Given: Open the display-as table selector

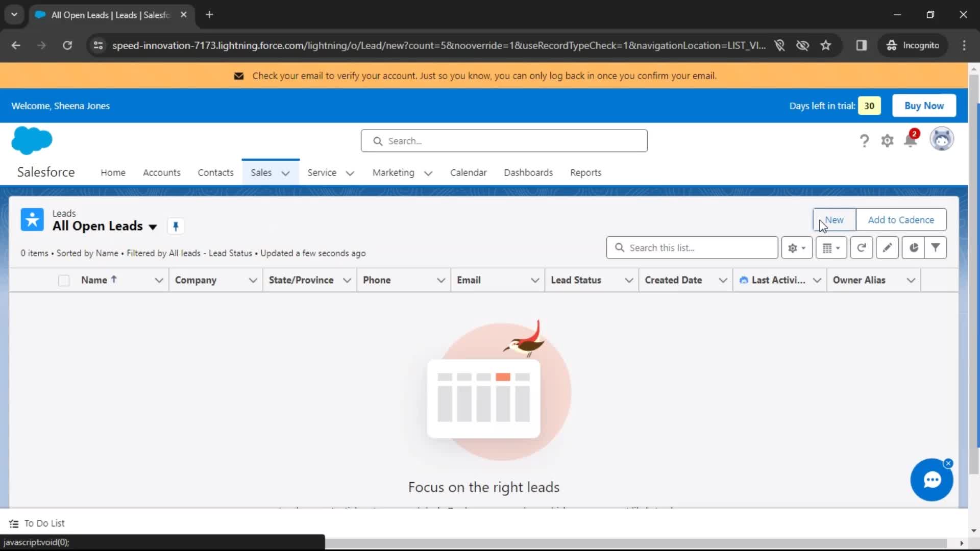Looking at the screenshot, I should coord(831,248).
